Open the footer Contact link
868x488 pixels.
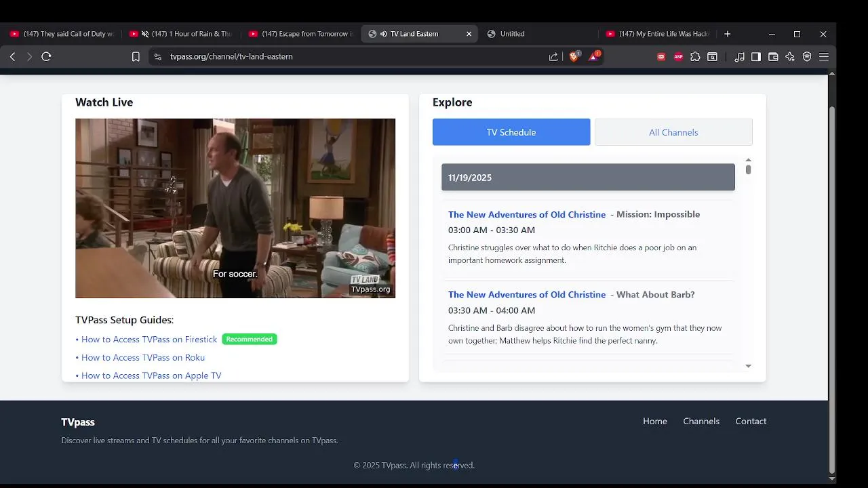tap(751, 422)
